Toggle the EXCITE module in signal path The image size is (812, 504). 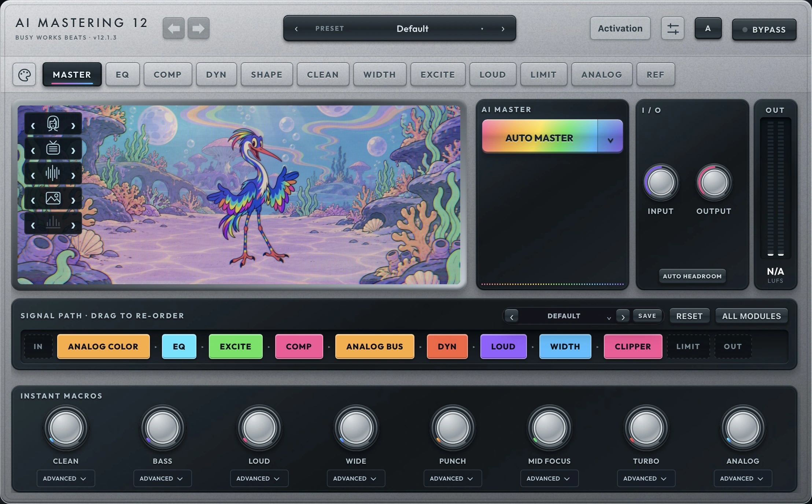tap(236, 346)
